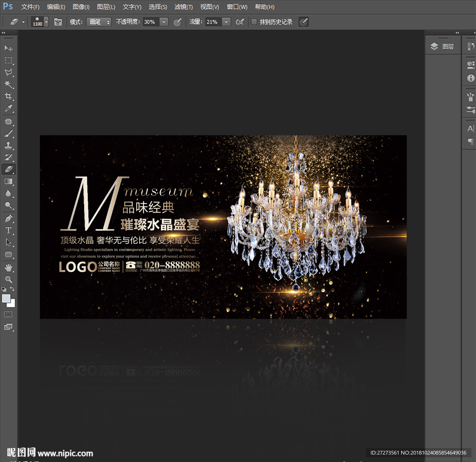
Task: Click the Photoshop Ps logo
Action: coord(8,7)
